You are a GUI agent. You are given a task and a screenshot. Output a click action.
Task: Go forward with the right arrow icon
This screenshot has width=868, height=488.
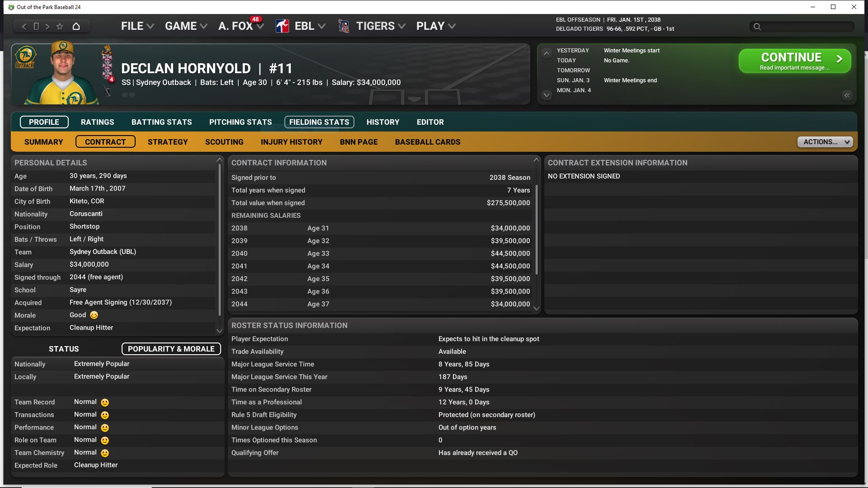tap(47, 26)
